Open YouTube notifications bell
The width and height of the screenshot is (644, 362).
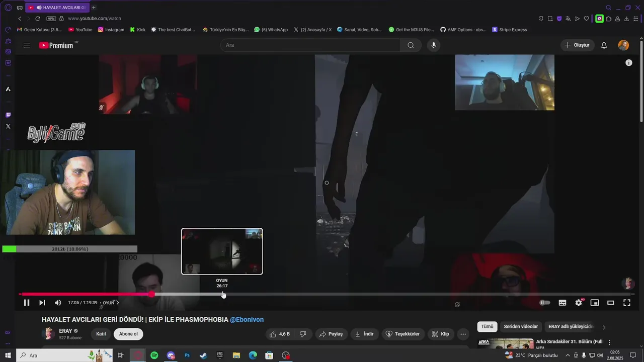604,45
